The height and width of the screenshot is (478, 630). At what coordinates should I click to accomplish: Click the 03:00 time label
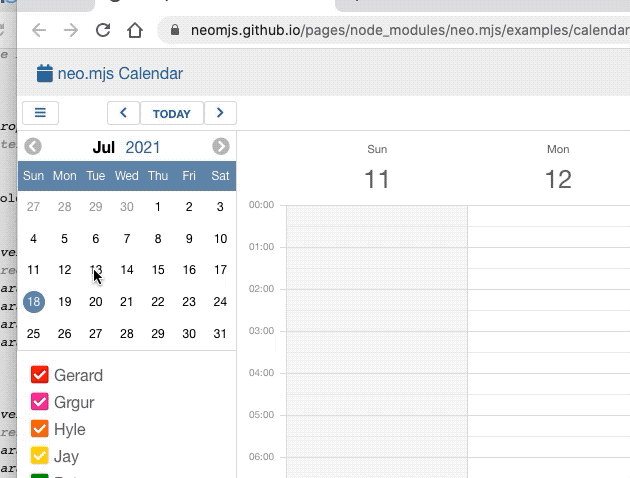tap(262, 331)
